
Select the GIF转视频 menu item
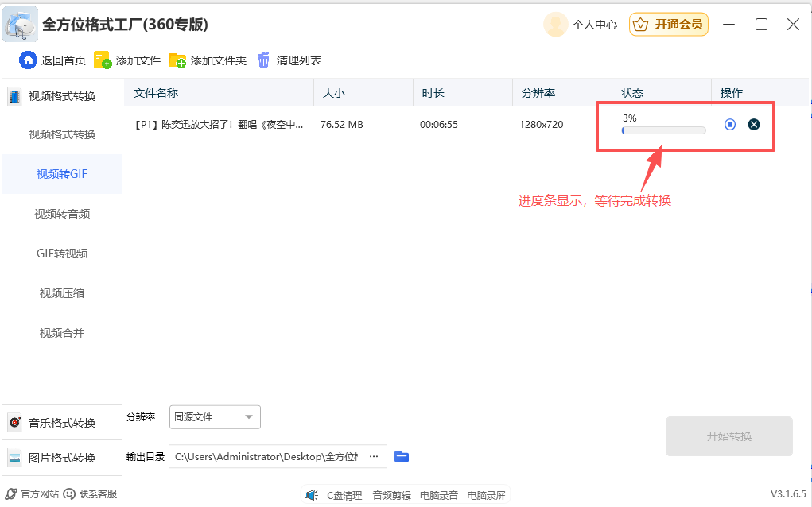pyautogui.click(x=61, y=253)
